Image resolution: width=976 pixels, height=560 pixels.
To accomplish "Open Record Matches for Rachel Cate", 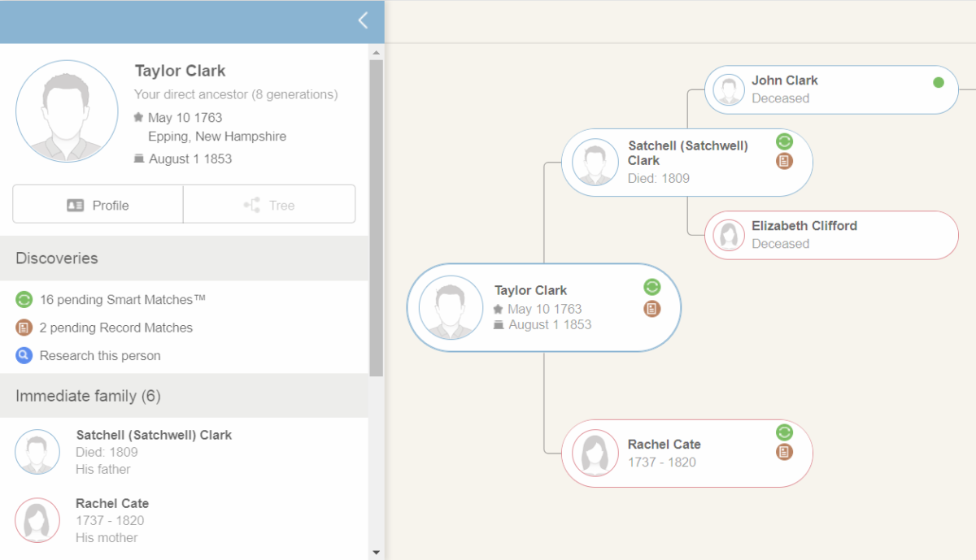I will click(783, 452).
